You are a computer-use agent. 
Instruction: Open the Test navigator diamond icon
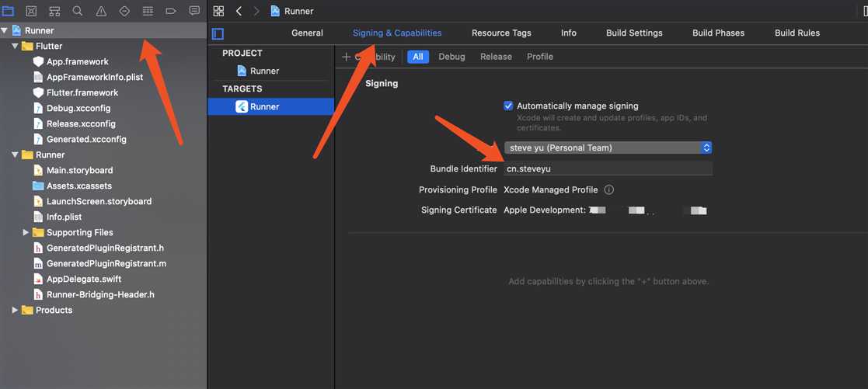(124, 11)
